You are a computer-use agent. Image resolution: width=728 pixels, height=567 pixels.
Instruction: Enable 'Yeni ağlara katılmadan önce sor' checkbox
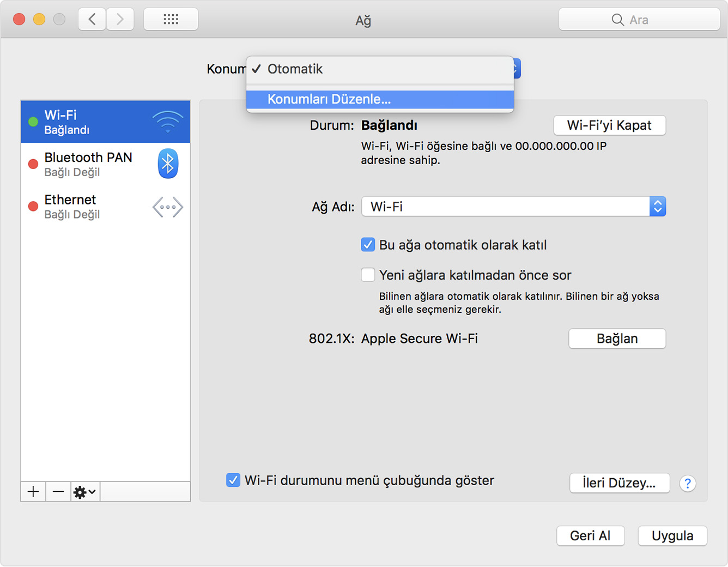(368, 275)
